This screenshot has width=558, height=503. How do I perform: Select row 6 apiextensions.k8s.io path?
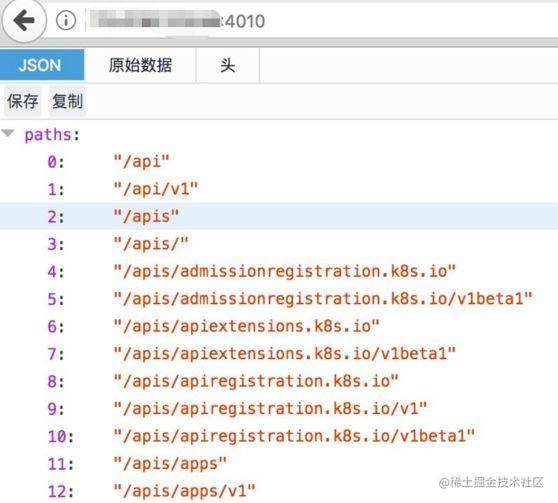coord(279,326)
